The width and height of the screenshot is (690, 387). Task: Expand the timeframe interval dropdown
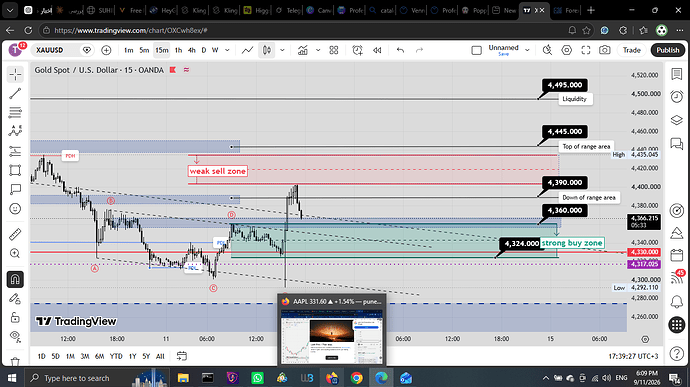(x=227, y=50)
